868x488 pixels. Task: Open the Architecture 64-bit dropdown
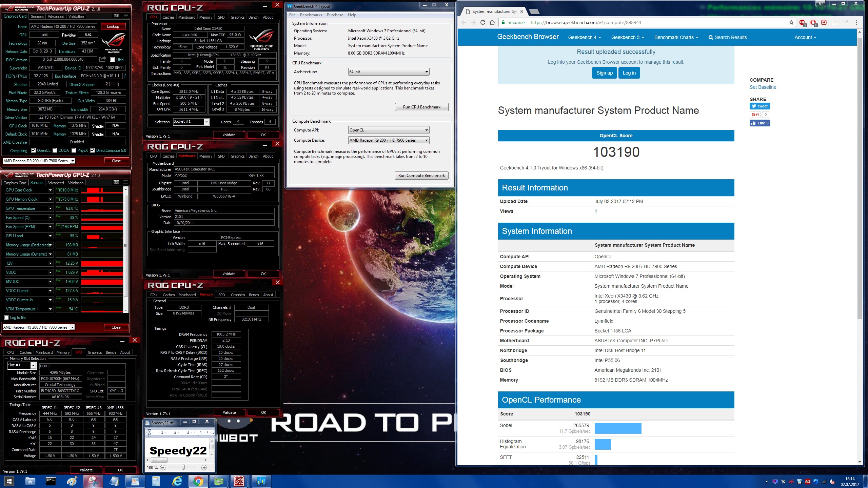point(389,72)
